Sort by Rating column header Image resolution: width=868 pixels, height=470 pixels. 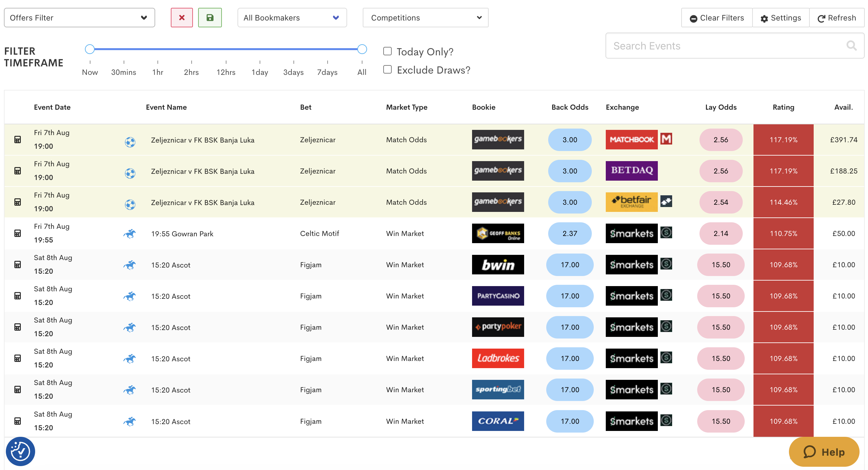pos(783,107)
